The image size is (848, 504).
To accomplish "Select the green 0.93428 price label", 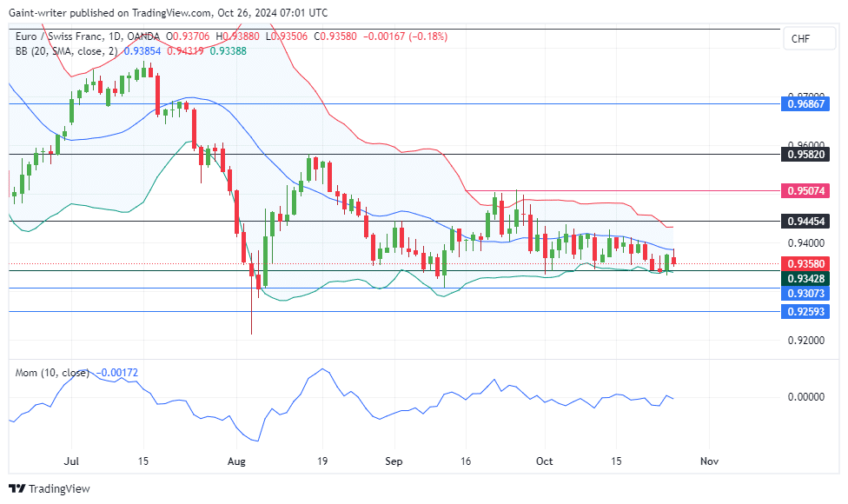I will click(x=805, y=278).
